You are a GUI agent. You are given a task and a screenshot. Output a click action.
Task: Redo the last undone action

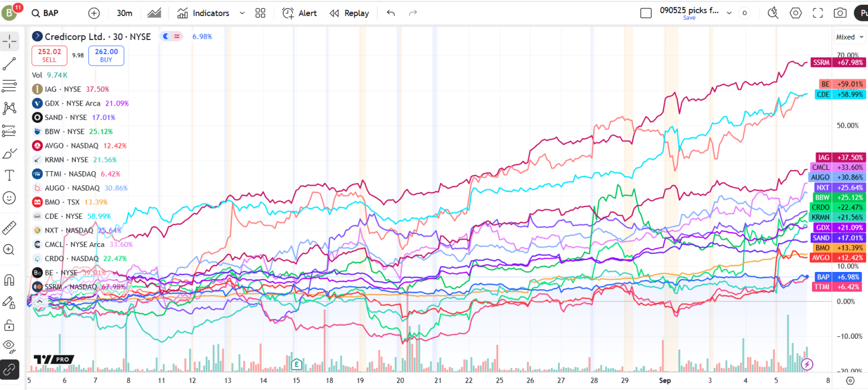tap(413, 13)
